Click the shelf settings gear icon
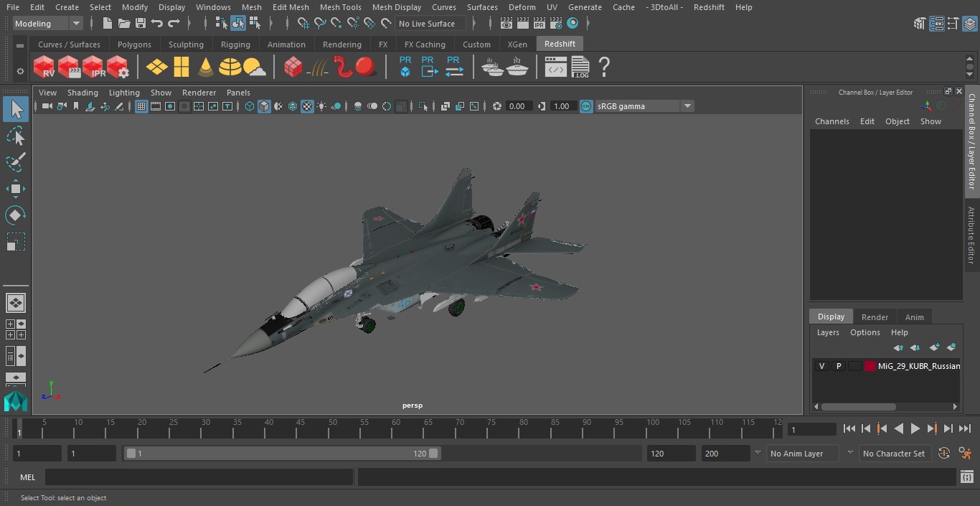 (20, 71)
